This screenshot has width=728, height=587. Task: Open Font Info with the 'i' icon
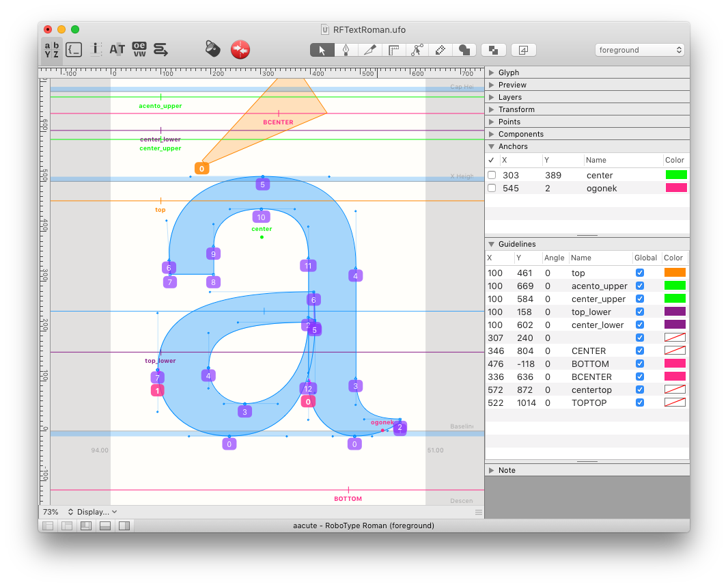click(x=96, y=49)
